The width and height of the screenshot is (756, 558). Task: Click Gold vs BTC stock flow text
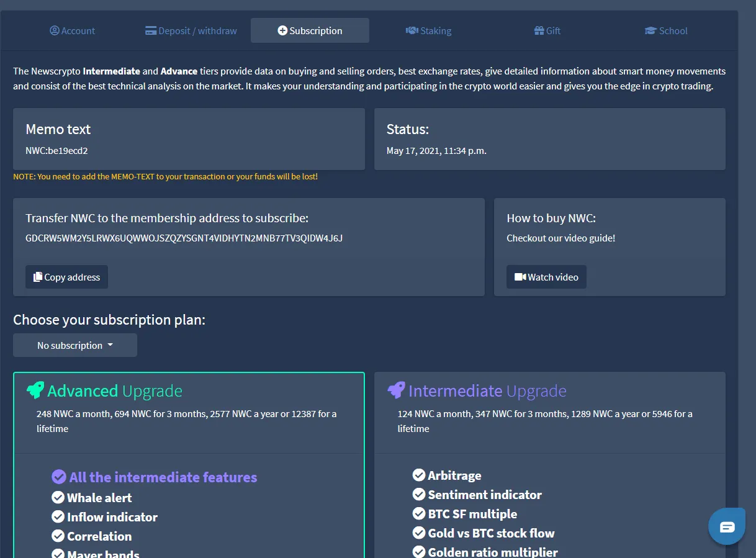coord(491,533)
